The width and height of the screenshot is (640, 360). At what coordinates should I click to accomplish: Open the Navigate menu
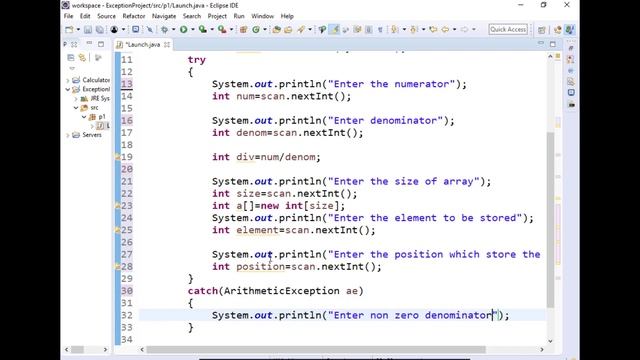pyautogui.click(x=164, y=16)
